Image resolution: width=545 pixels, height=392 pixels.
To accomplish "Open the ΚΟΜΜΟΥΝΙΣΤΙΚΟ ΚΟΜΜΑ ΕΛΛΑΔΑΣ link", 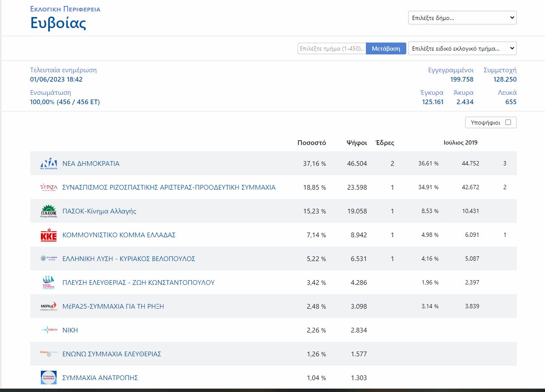I will click(119, 235).
